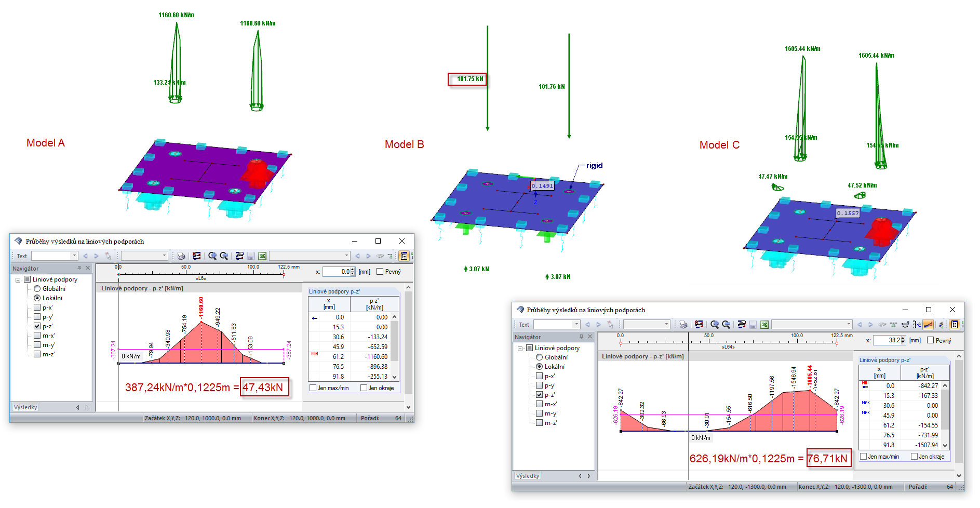Click zoom-out magnifier in the L64 window toolbar
Viewport: 980px width, 508px height.
click(726, 325)
